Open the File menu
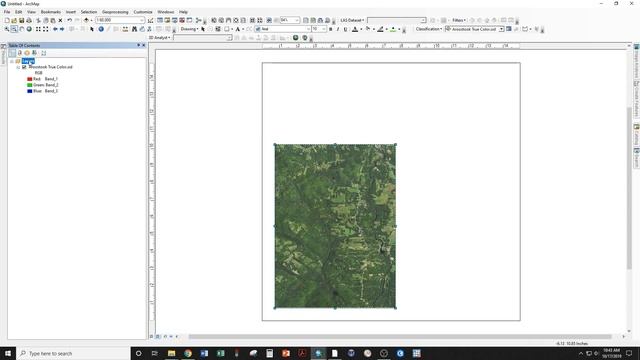The image size is (640, 360). pyautogui.click(x=7, y=12)
